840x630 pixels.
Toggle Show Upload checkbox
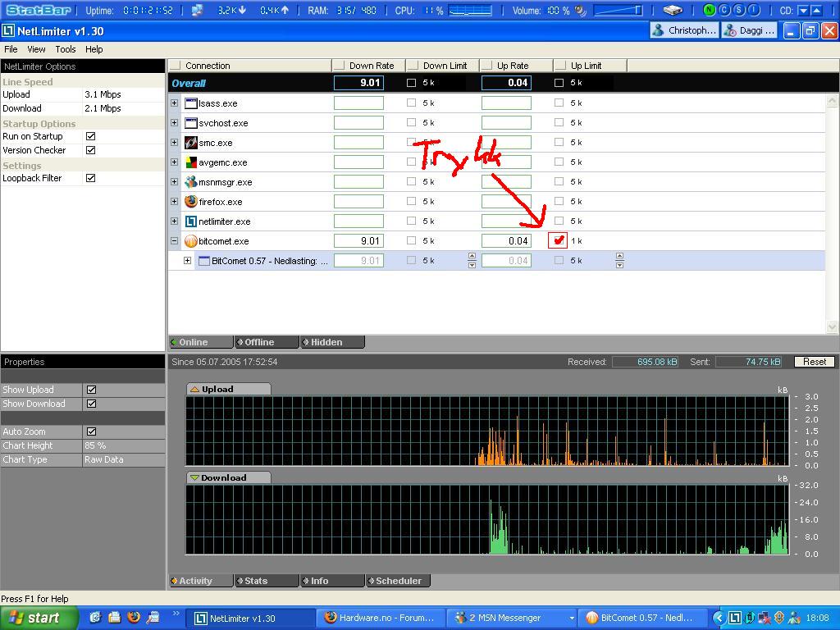point(92,390)
